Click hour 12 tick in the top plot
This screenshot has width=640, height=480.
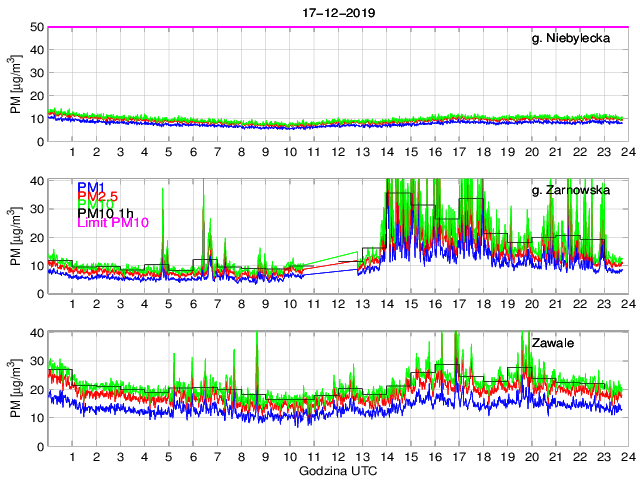point(338,151)
